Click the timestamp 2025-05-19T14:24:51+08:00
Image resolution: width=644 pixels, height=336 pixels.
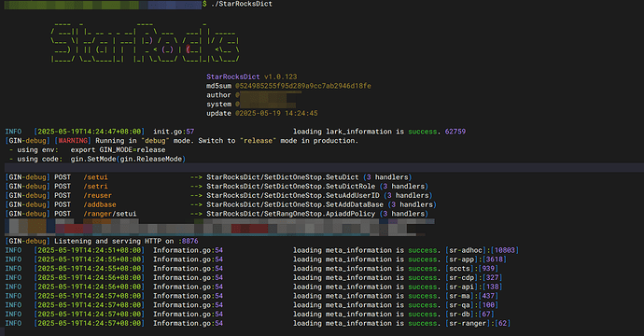pos(89,250)
